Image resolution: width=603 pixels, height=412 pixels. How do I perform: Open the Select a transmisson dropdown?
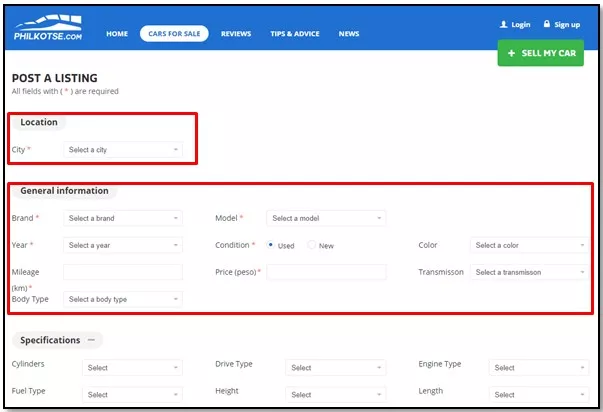tap(529, 272)
